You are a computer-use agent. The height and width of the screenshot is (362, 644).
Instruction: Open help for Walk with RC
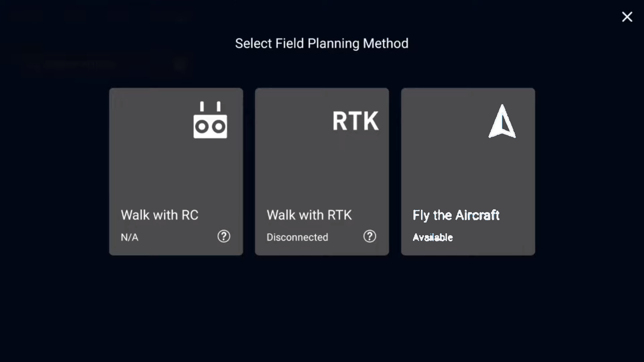[223, 236]
